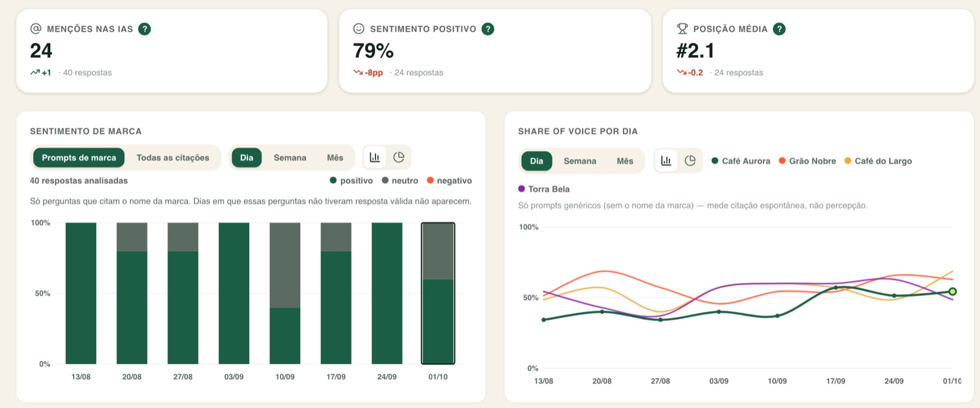Click upward trend arrow beside +1

click(35, 72)
